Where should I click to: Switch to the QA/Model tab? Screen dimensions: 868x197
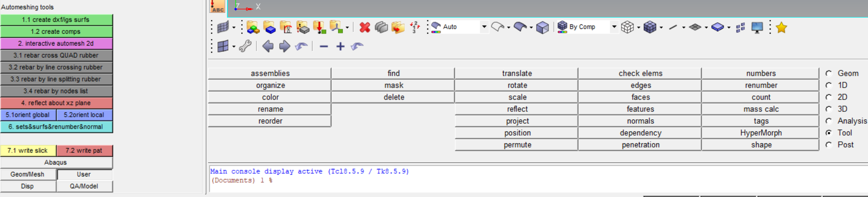pyautogui.click(x=85, y=187)
